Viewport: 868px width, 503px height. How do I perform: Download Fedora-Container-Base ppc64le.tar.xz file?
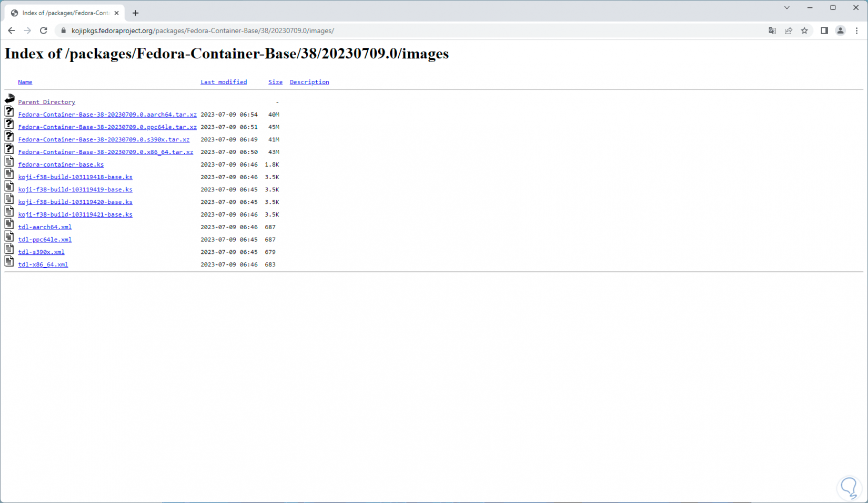[107, 127]
